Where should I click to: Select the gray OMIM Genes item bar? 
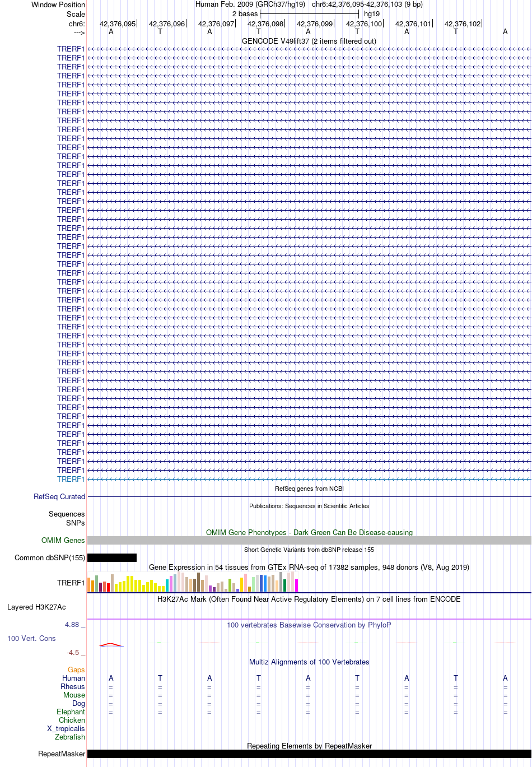(x=309, y=540)
